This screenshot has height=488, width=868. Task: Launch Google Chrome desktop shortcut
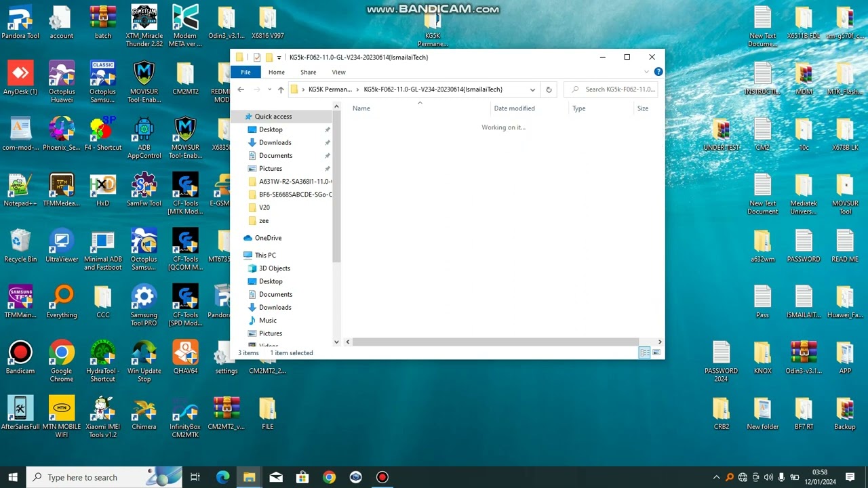tap(62, 361)
